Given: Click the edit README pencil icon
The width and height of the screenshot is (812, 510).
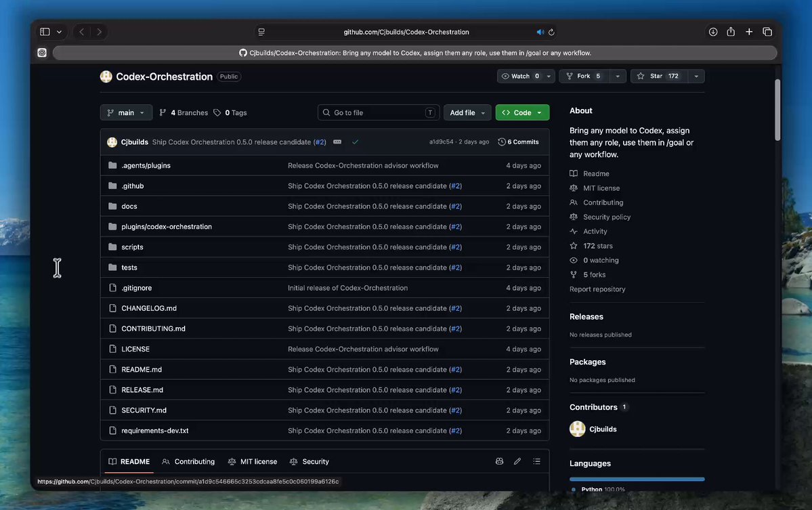Looking at the screenshot, I should [x=517, y=461].
